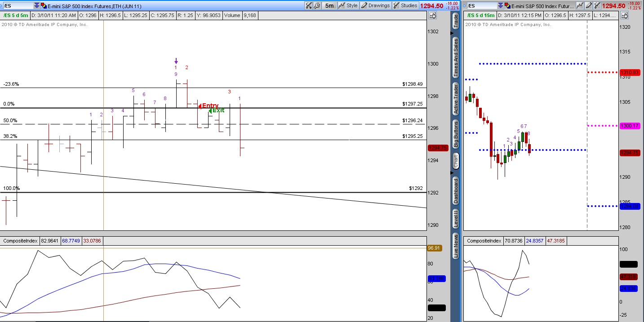Switch to Big Buttons side tab
Image resolution: width=644 pixels, height=322 pixels.
(x=456, y=134)
